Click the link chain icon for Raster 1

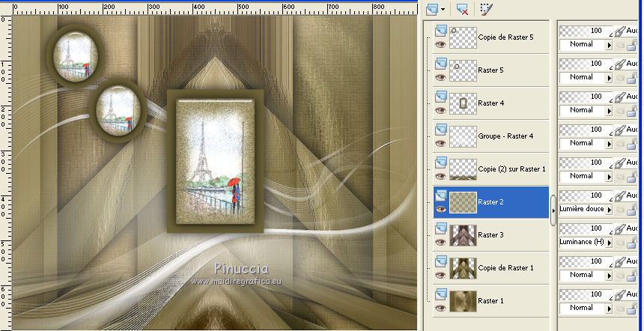pos(620,294)
